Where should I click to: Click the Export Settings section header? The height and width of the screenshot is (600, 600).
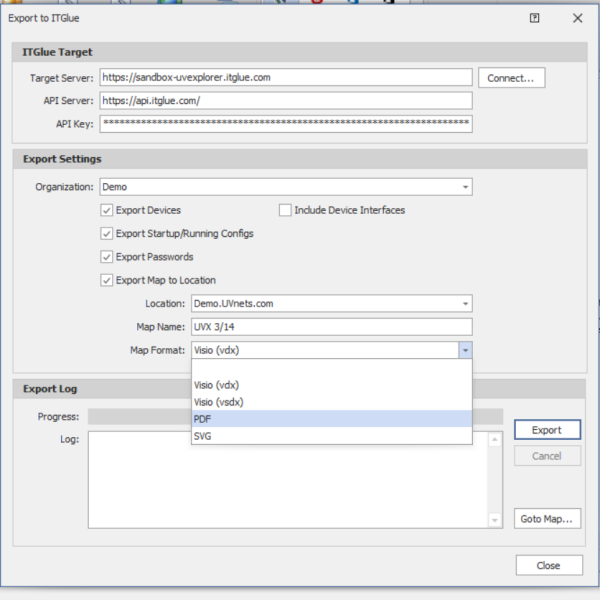[300, 159]
